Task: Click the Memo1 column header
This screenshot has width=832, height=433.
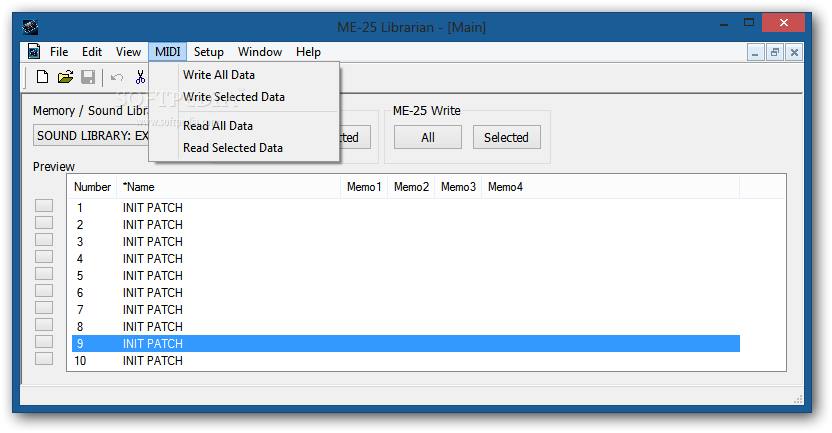Action: [x=364, y=187]
